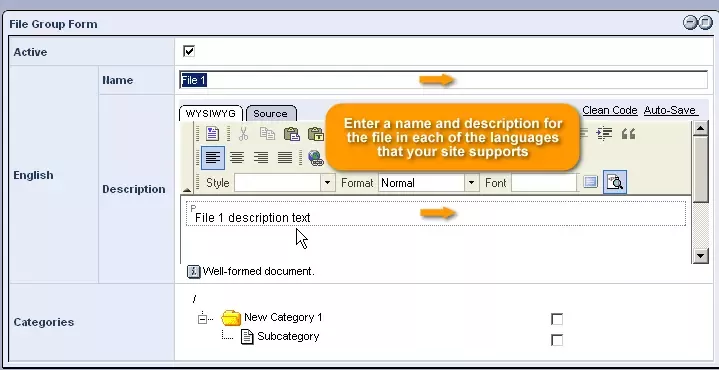Image resolution: width=719 pixels, height=370 pixels.
Task: Select Align Left in editor toolbar
Action: click(x=213, y=158)
